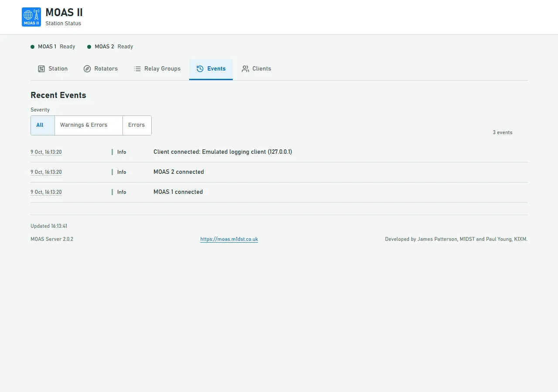Click the Info badge on Client connected row
This screenshot has width=558, height=392.
(x=119, y=152)
